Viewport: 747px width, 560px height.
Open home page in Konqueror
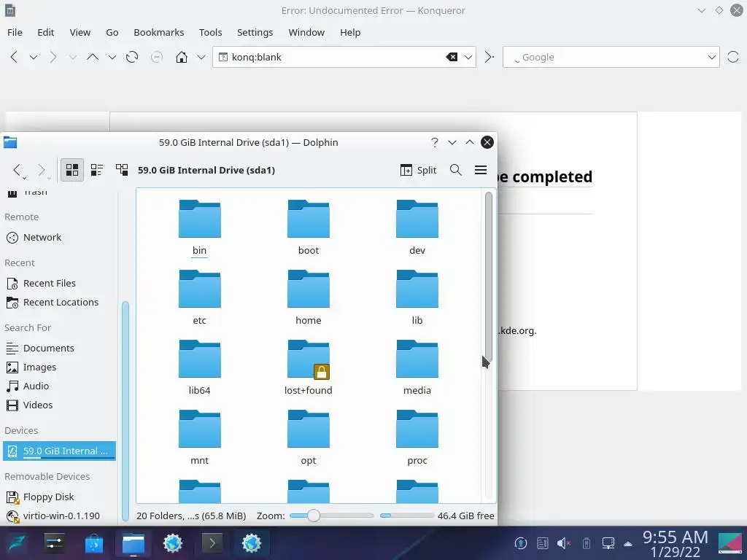(182, 57)
